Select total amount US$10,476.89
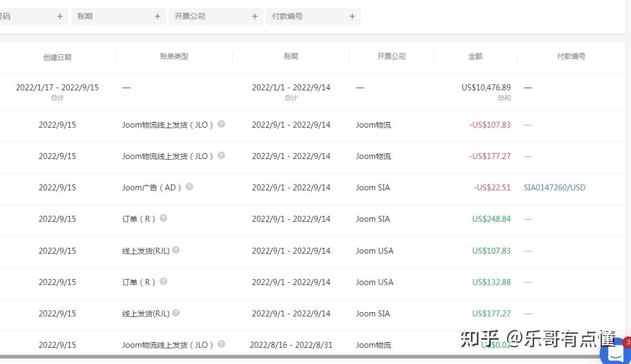The height and width of the screenshot is (364, 631). tap(486, 87)
